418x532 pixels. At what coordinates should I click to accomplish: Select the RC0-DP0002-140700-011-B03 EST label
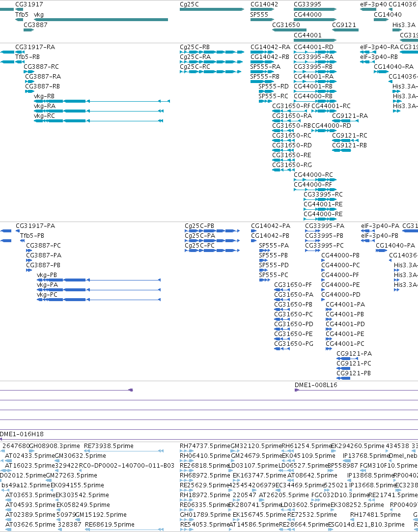tap(127, 466)
